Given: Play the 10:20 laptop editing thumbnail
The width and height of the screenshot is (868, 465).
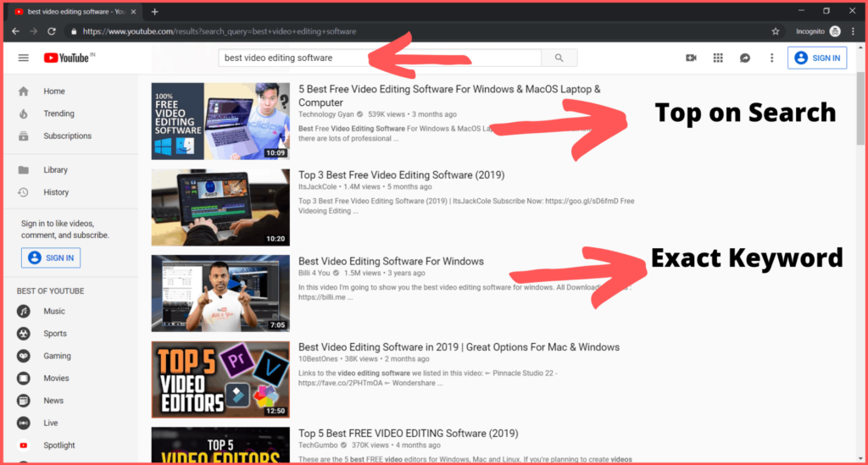Looking at the screenshot, I should click(220, 208).
